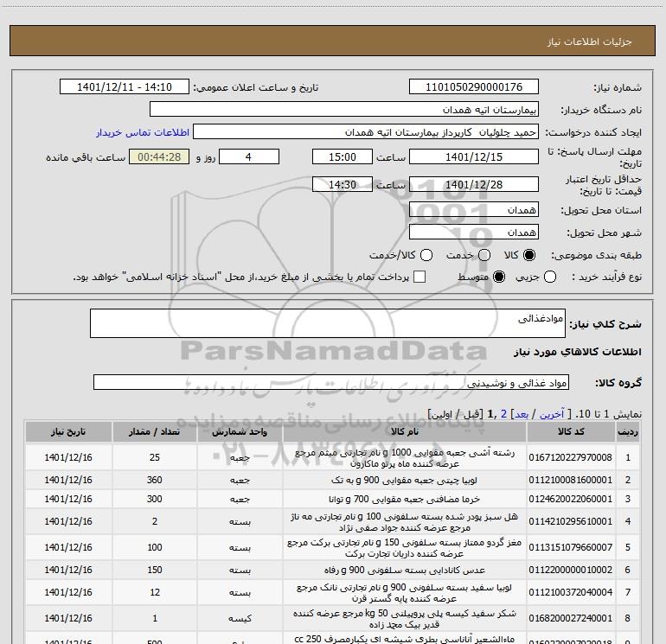Click واحد شمارش column header
The width and height of the screenshot is (666, 644).
point(240,431)
